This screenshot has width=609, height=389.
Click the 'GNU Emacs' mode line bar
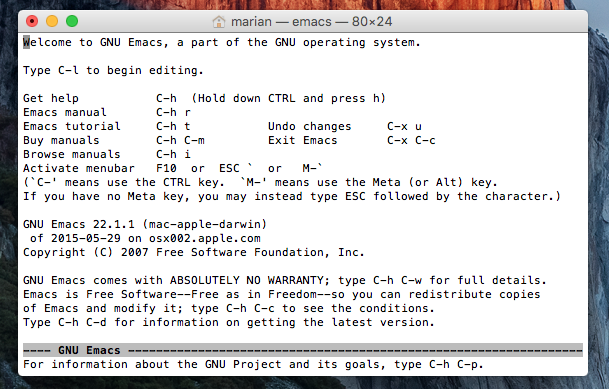pyautogui.click(x=303, y=350)
